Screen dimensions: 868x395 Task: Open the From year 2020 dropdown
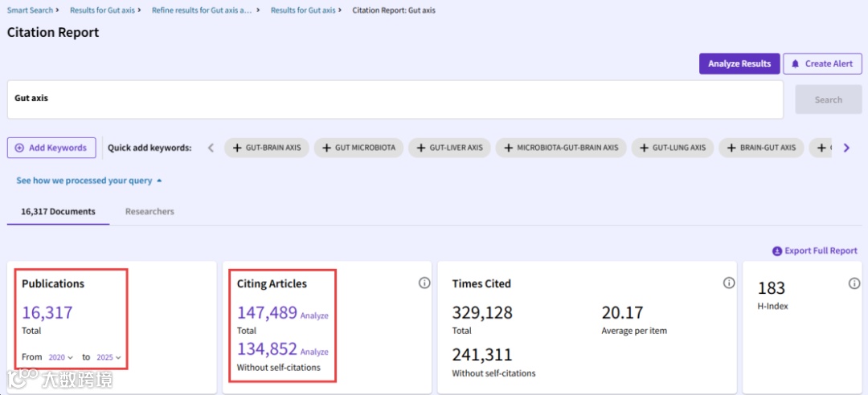coord(60,357)
